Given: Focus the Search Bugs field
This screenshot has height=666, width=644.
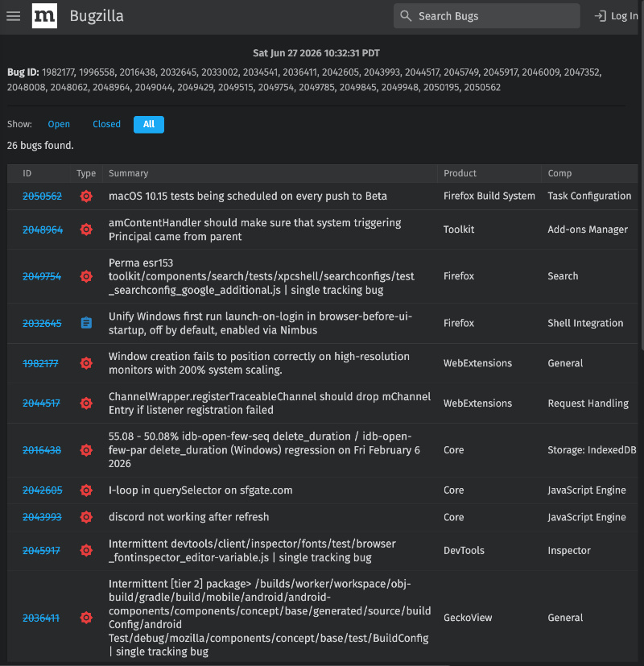Looking at the screenshot, I should [486, 16].
